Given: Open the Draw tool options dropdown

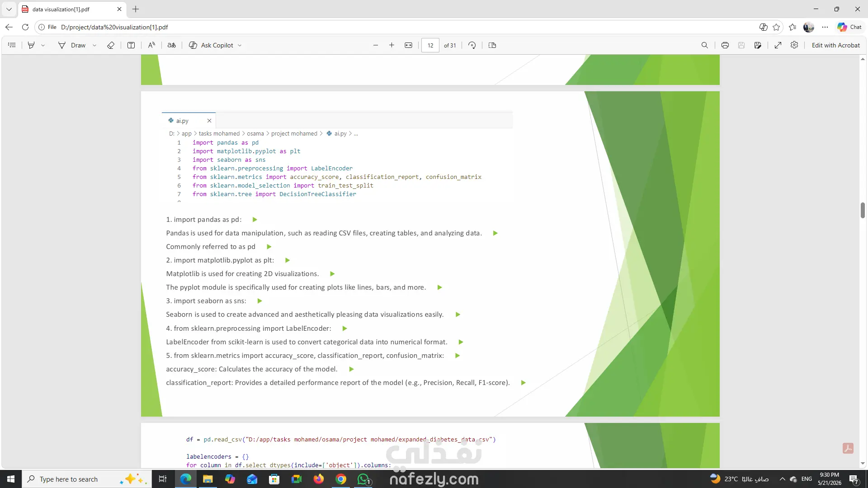Looking at the screenshot, I should 94,45.
